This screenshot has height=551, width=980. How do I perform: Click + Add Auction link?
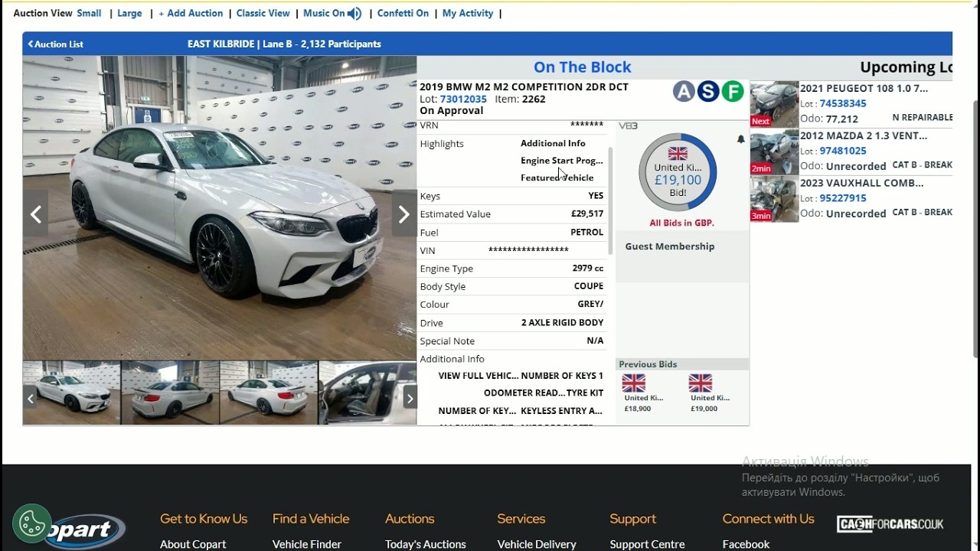pyautogui.click(x=191, y=13)
